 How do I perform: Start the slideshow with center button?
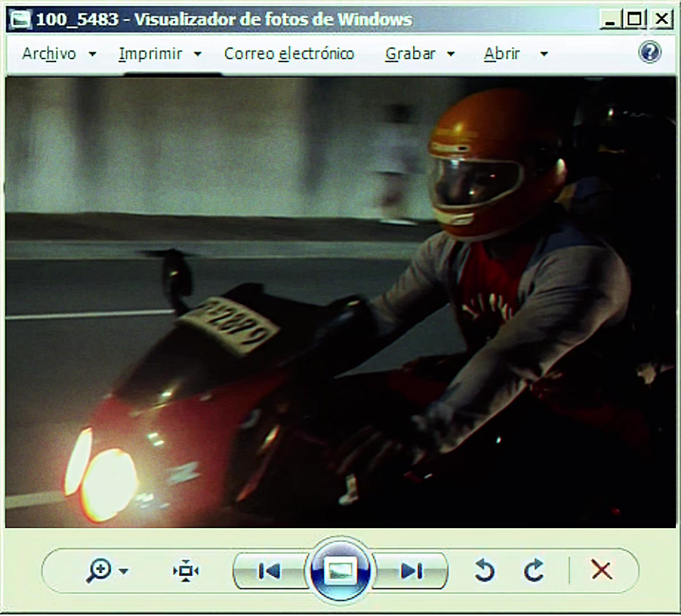coord(340,570)
